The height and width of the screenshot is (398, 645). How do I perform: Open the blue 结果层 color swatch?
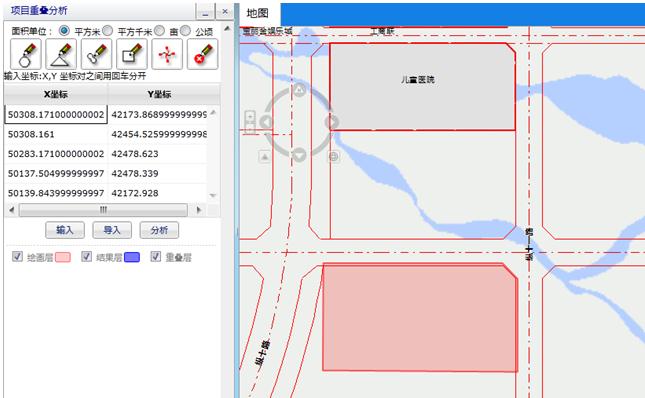tap(132, 257)
